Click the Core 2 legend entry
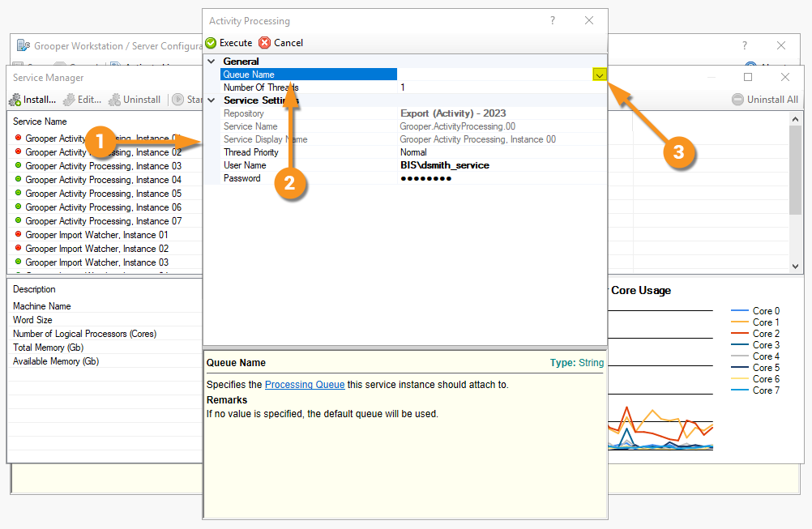This screenshot has width=812, height=529. (x=755, y=334)
